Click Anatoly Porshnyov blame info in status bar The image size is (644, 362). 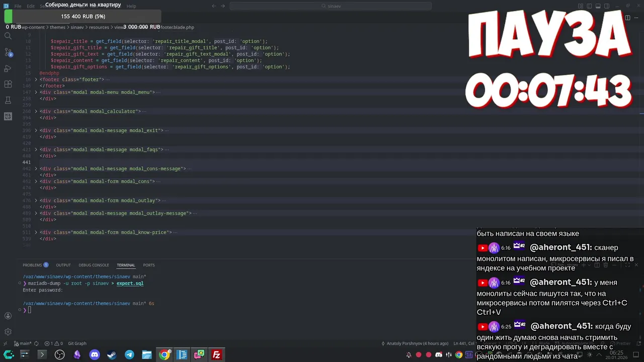pos(415,343)
